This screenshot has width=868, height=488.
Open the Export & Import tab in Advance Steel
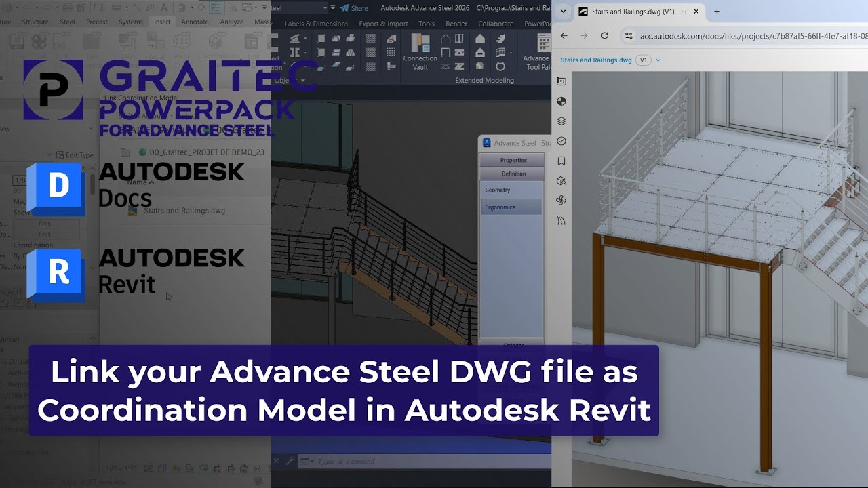pyautogui.click(x=383, y=24)
